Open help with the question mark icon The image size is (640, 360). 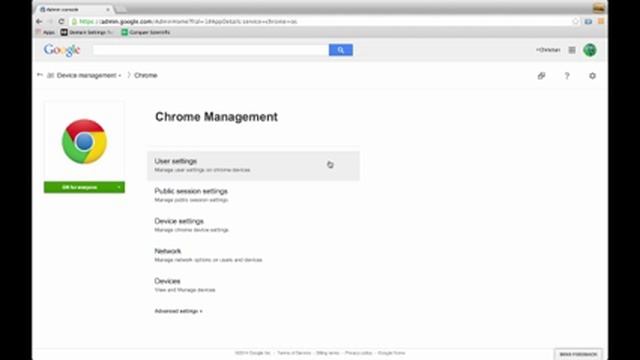567,76
